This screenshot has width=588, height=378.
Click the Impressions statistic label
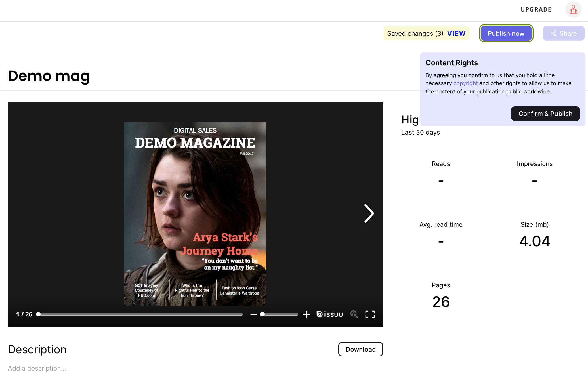tap(534, 164)
